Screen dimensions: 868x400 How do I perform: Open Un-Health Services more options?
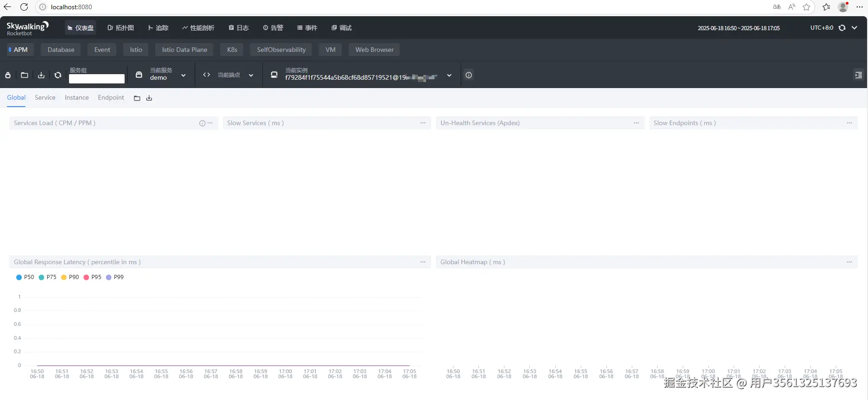(x=636, y=123)
